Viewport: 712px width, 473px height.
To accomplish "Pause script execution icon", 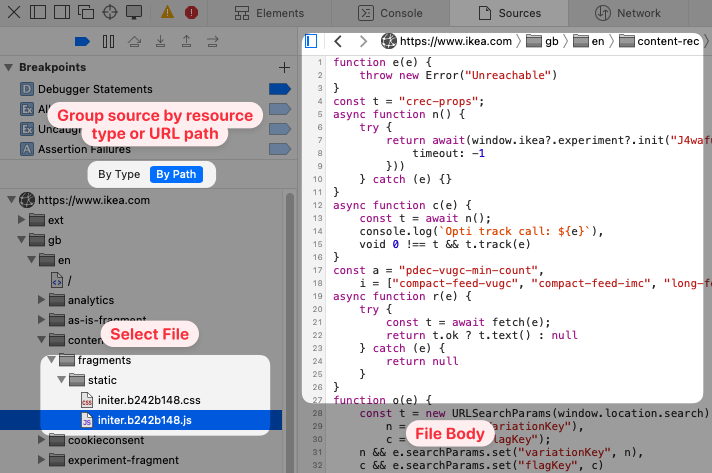I will click(x=109, y=42).
